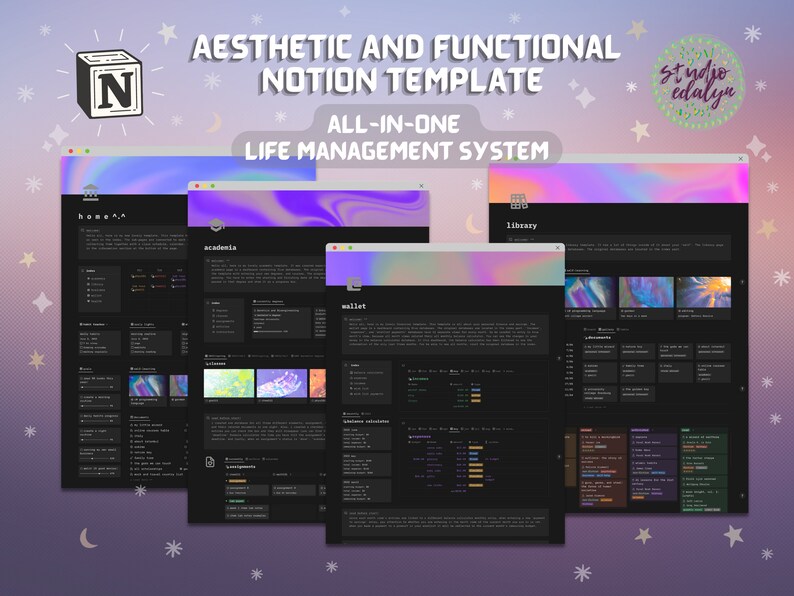Open 'my little wizard' document in home list

coord(146,425)
